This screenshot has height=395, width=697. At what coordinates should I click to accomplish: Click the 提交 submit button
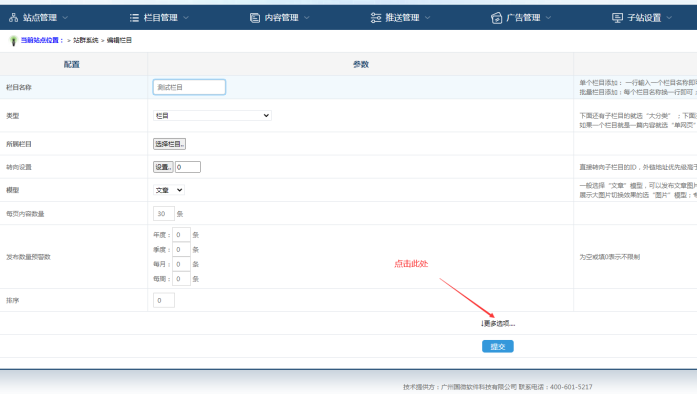tap(498, 347)
